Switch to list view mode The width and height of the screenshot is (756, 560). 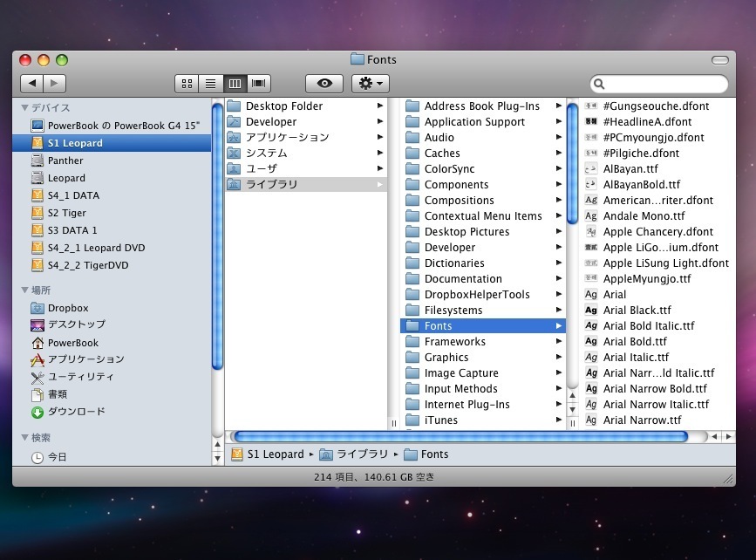(x=210, y=84)
